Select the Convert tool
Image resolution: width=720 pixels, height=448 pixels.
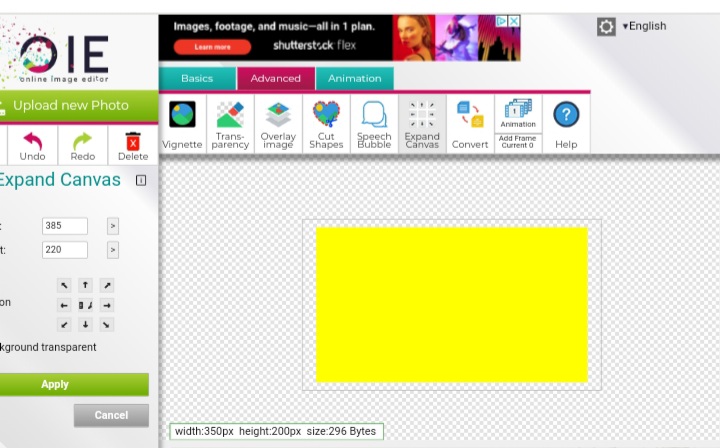[x=470, y=124]
